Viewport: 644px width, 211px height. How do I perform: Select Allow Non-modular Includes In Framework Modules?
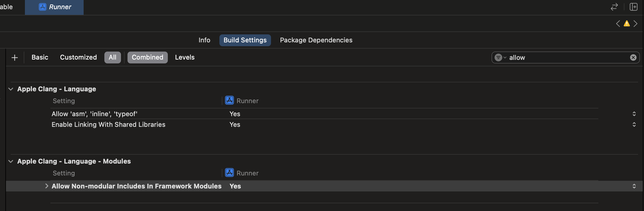[136, 186]
